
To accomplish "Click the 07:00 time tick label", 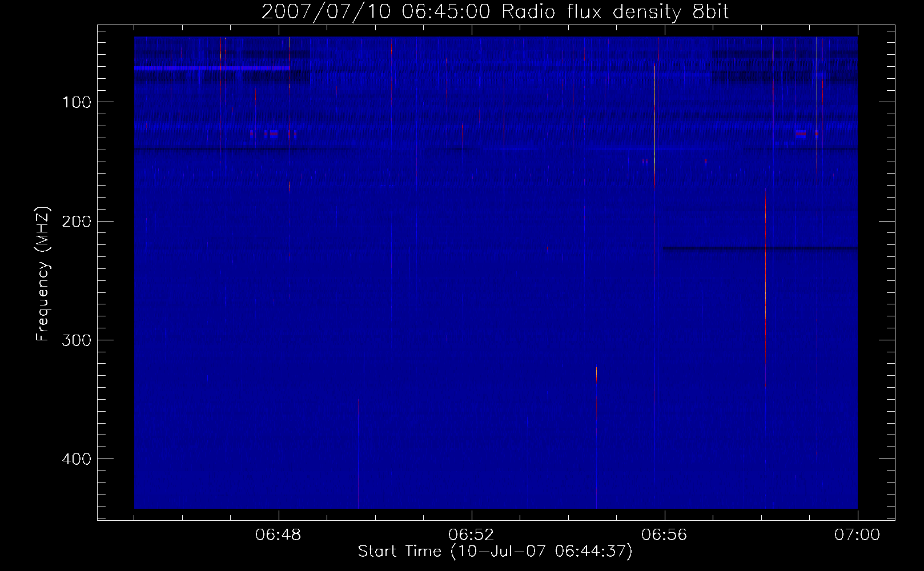I will (857, 535).
